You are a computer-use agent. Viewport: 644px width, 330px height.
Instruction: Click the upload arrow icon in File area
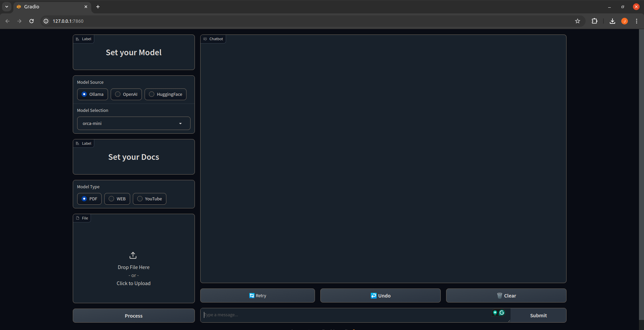133,255
